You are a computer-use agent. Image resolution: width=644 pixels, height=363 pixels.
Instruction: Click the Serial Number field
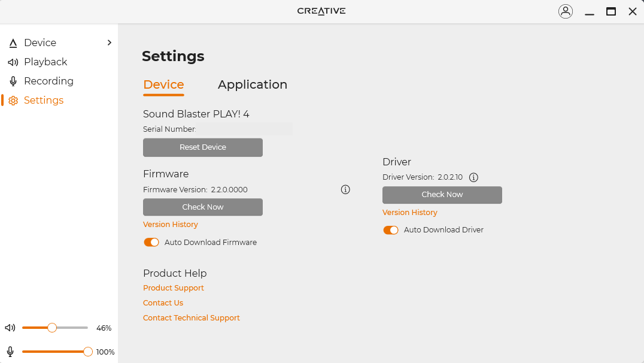[244, 129]
